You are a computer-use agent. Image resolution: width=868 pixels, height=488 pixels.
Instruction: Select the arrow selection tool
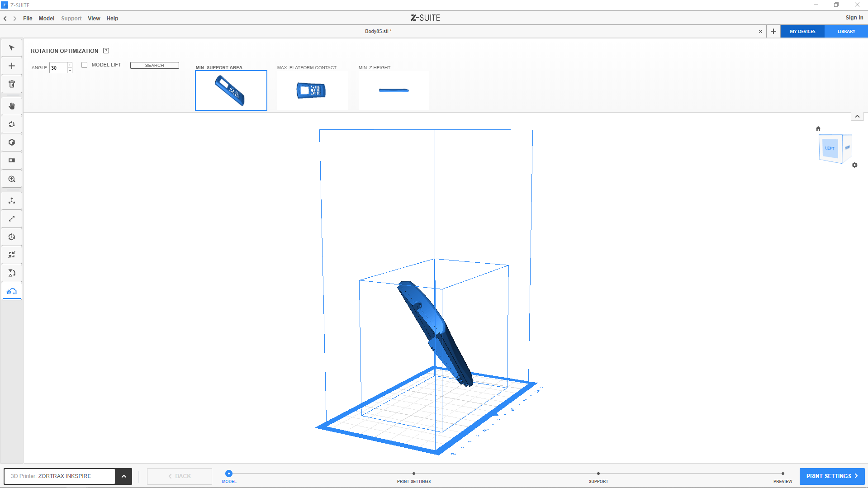(x=12, y=48)
